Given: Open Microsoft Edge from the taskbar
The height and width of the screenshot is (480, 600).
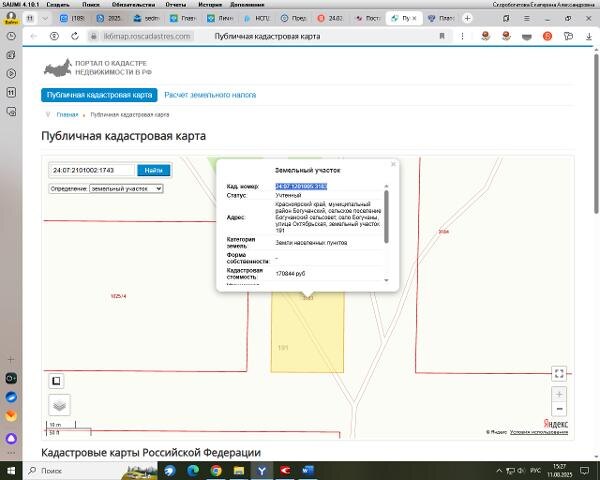Looking at the screenshot, I should [193, 470].
